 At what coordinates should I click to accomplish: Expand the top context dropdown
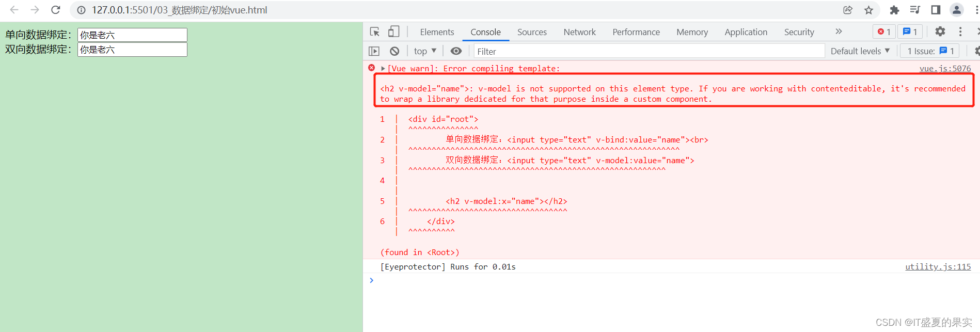425,51
